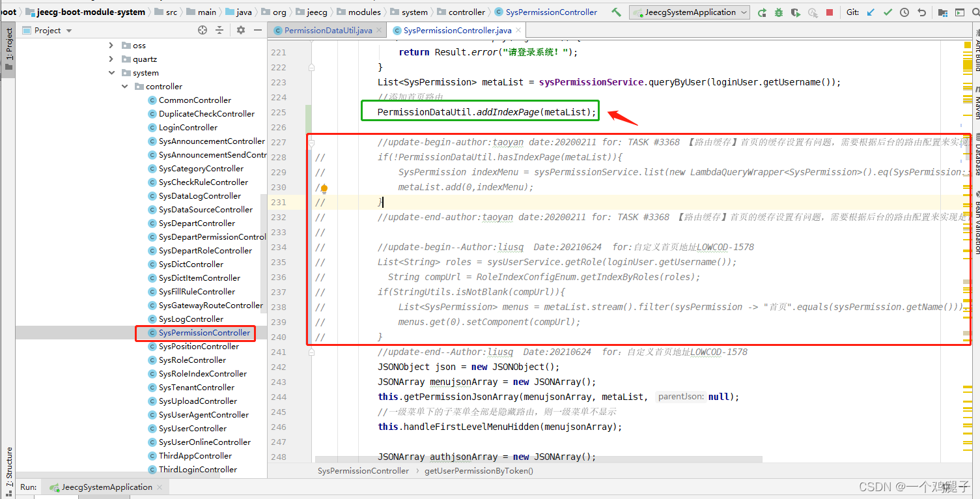Toggle the code fold marker at line 241

pos(312,352)
